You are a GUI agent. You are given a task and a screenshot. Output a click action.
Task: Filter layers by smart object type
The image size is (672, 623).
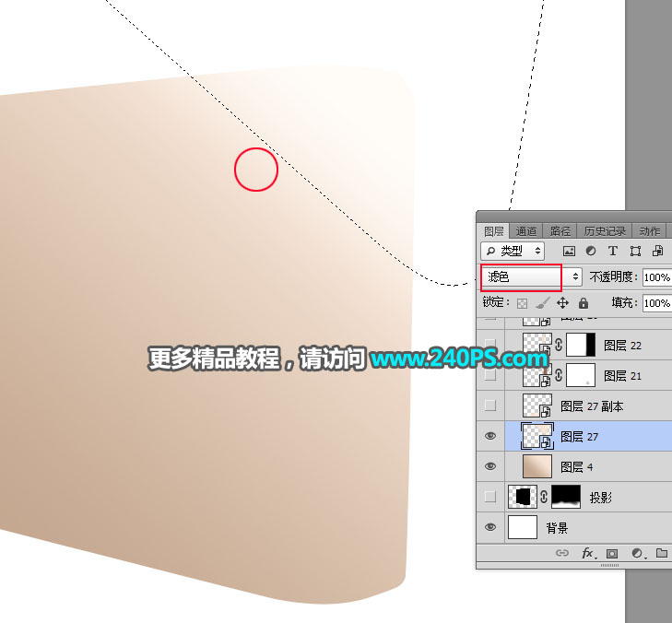pos(657,251)
